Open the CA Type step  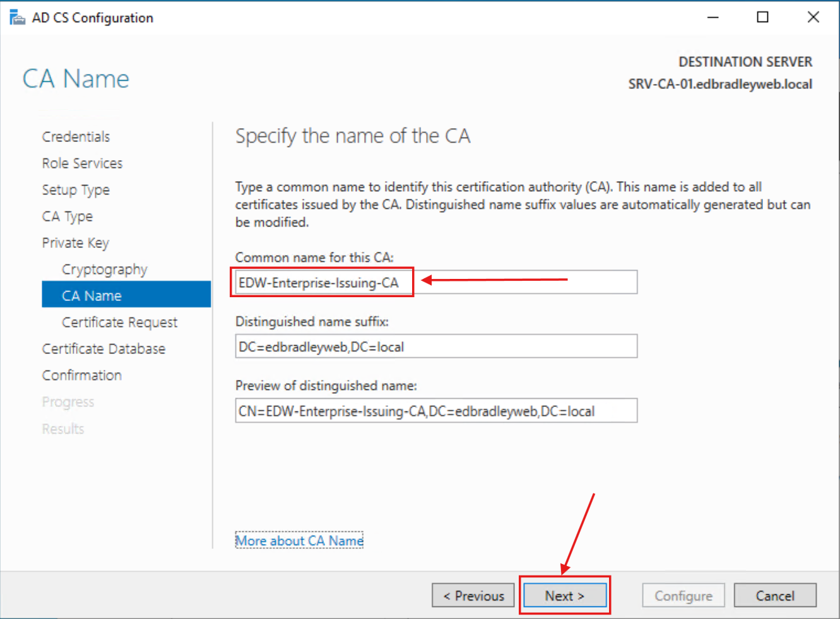click(67, 216)
